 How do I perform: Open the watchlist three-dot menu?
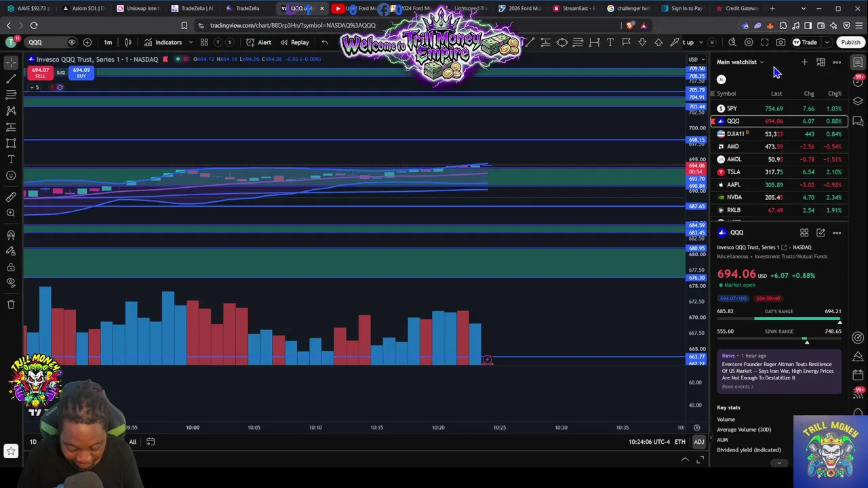(837, 62)
